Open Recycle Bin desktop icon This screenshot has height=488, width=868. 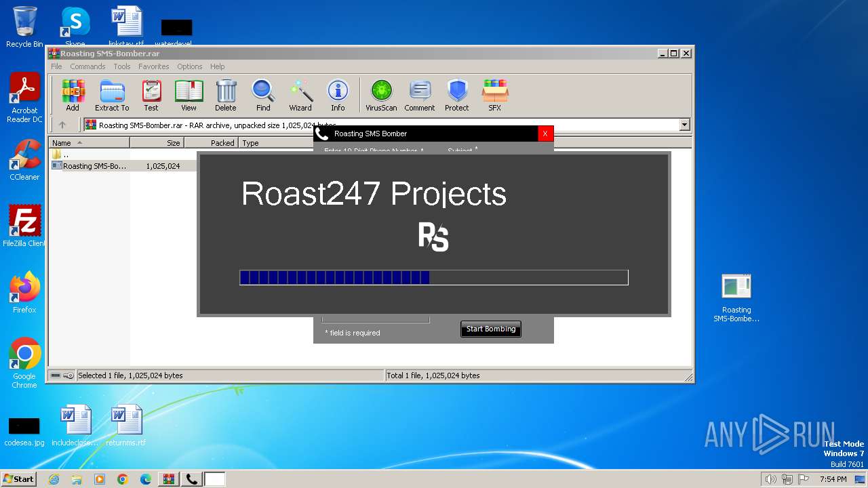(24, 27)
